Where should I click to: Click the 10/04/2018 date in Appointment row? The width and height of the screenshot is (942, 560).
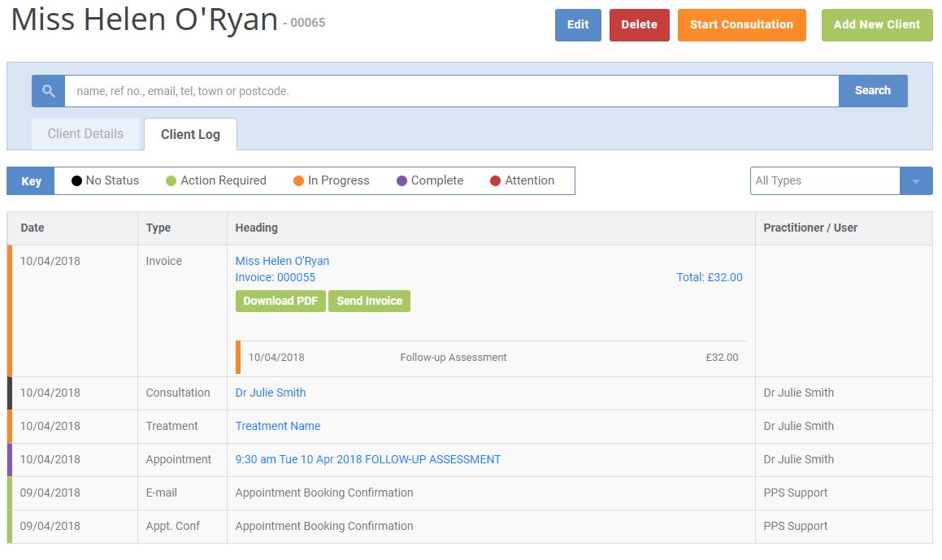[50, 459]
